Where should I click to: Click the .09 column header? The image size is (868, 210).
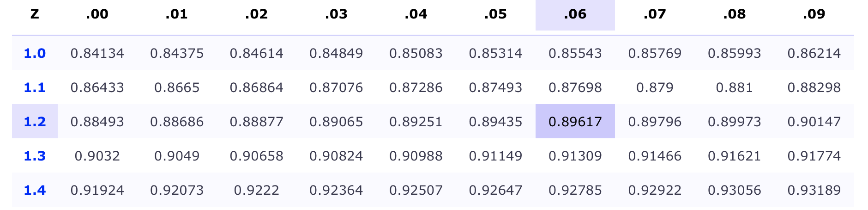point(814,14)
